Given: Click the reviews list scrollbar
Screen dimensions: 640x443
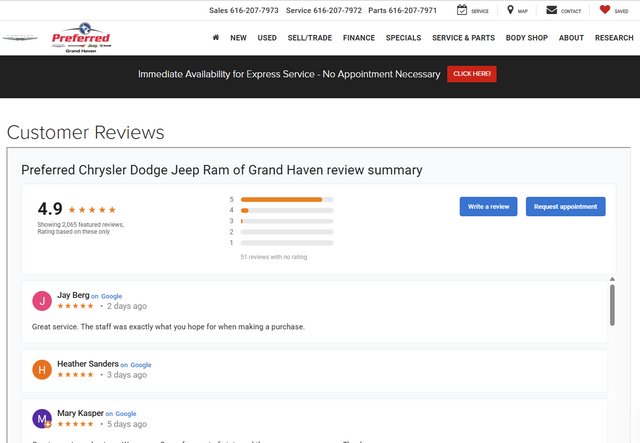Looking at the screenshot, I should point(612,304).
